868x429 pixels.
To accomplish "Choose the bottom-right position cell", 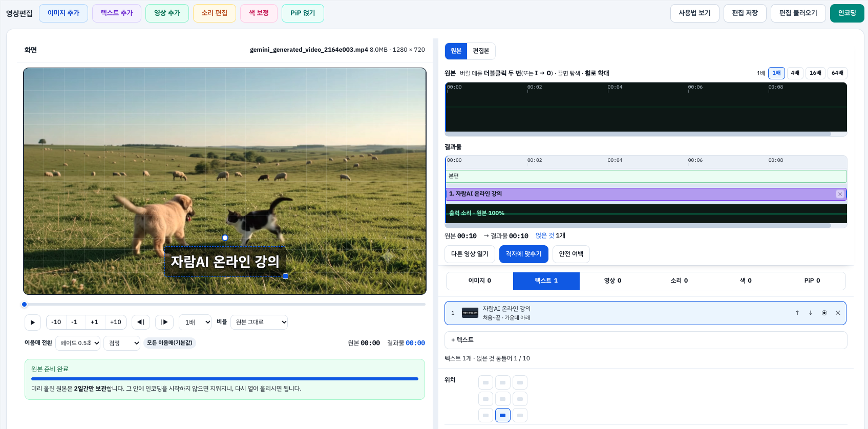I will click(520, 415).
